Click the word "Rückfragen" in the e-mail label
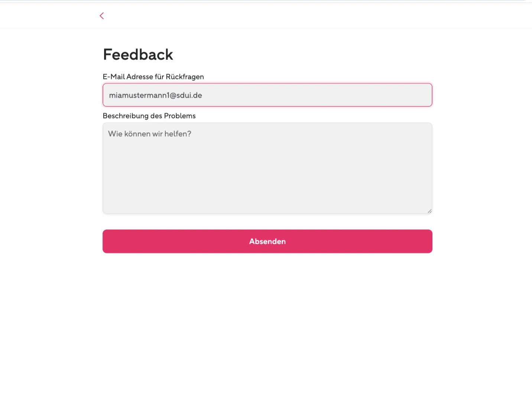 [185, 77]
